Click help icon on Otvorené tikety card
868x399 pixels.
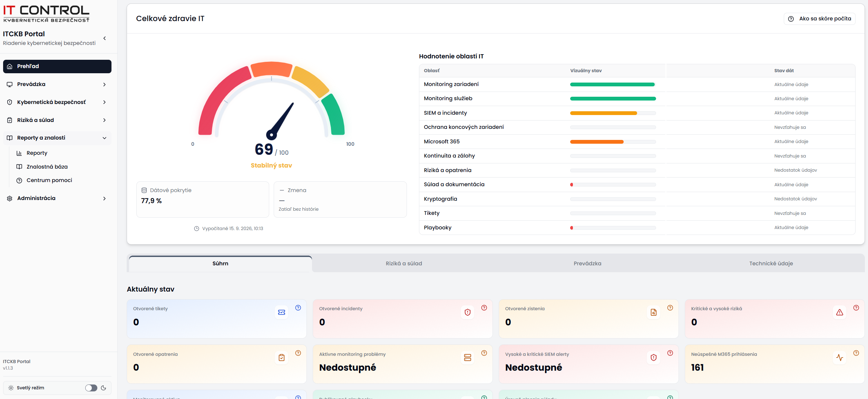(x=298, y=308)
